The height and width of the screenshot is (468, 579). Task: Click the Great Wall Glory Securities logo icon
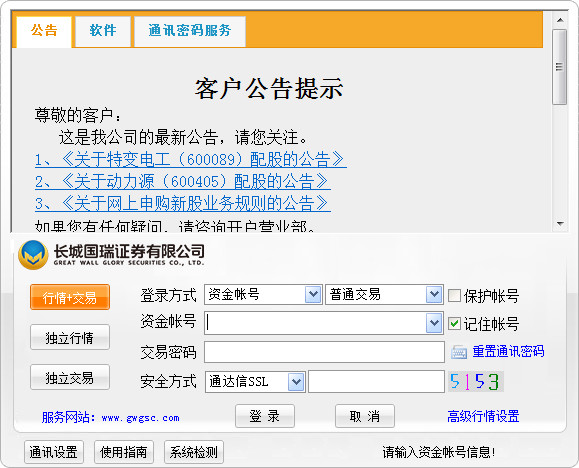(33, 255)
